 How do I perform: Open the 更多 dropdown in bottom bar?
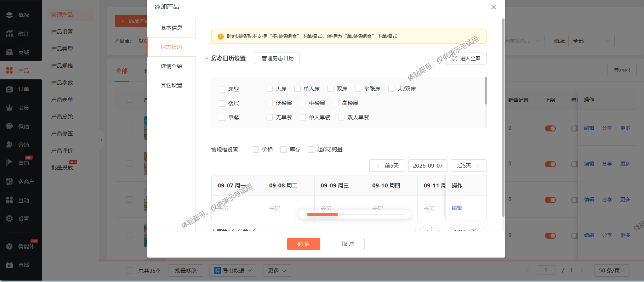point(277,271)
